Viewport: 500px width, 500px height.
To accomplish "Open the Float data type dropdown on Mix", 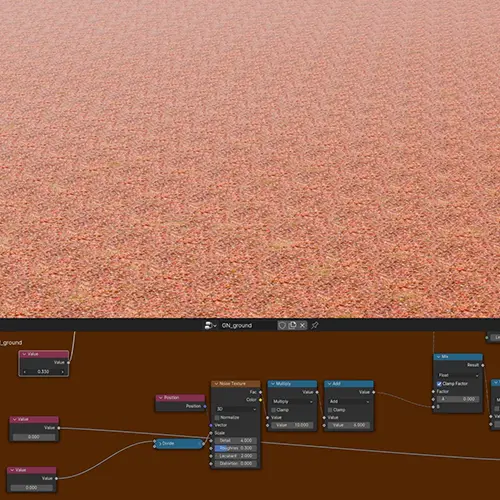I will [x=458, y=375].
